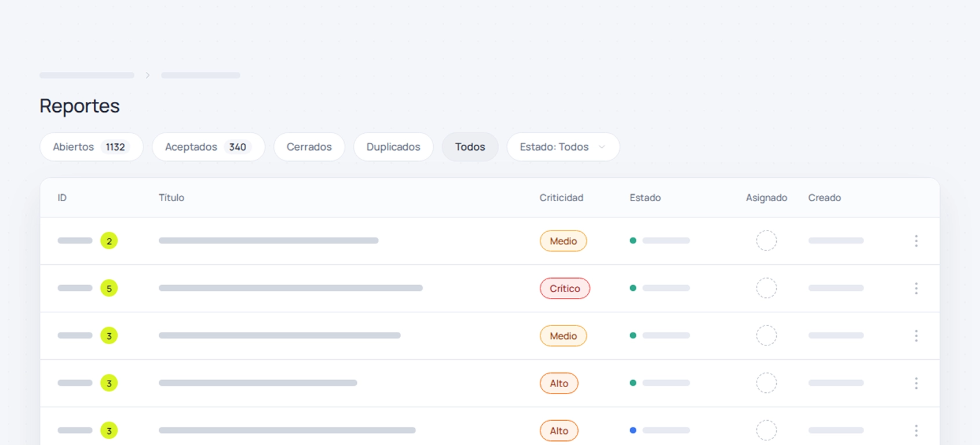
Task: Click the Medio badge in the badge 3 row
Action: [x=563, y=336]
